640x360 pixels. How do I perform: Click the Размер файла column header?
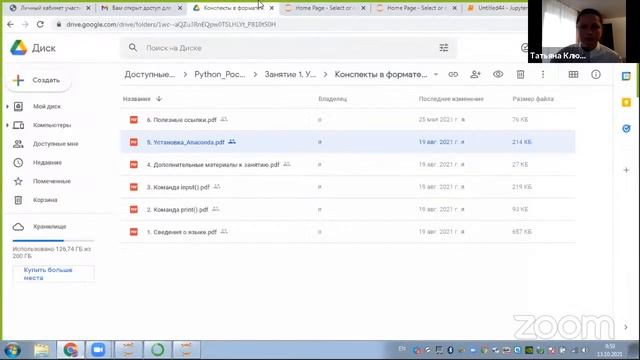(533, 99)
